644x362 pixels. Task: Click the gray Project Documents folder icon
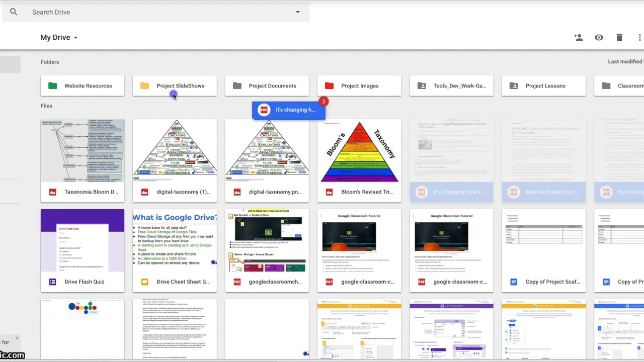pos(237,86)
